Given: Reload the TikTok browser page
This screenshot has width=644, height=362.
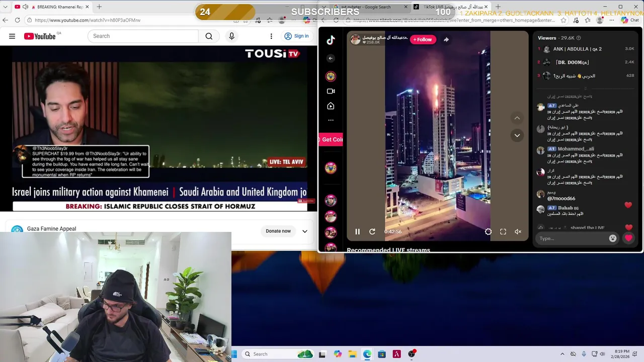Looking at the screenshot, I should [336, 20].
